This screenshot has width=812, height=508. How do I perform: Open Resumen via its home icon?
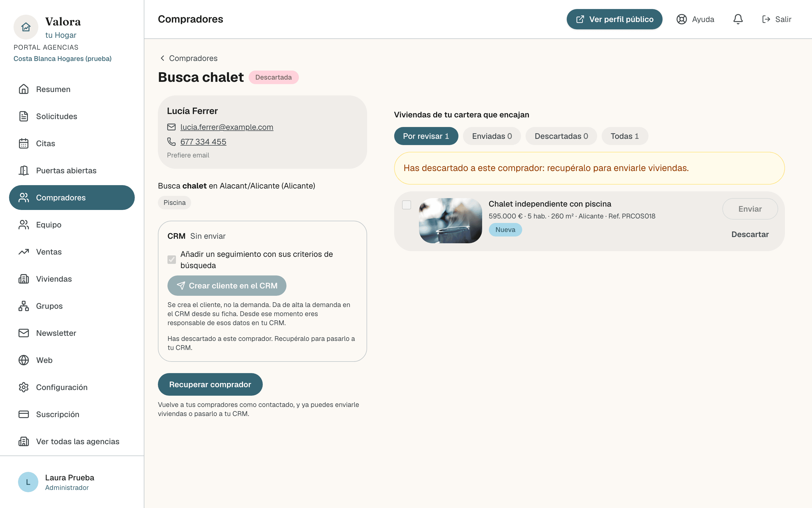pos(23,89)
